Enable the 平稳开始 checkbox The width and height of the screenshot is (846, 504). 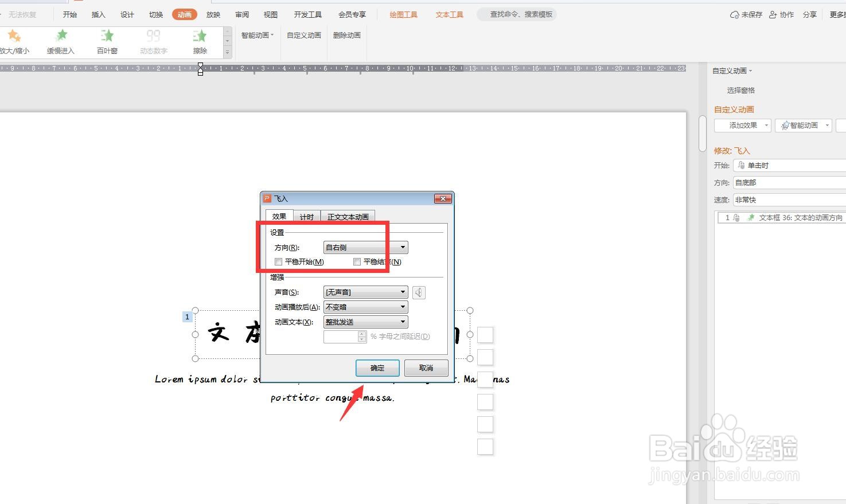tap(279, 262)
